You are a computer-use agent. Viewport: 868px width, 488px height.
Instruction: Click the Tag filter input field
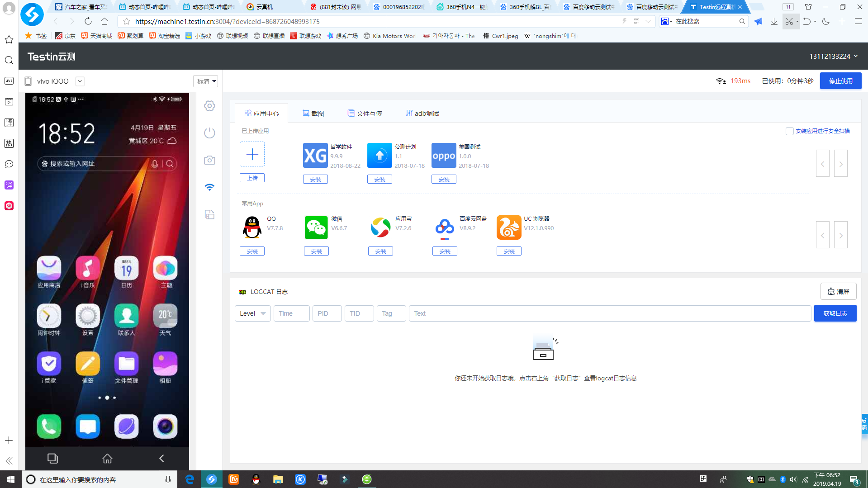click(391, 313)
